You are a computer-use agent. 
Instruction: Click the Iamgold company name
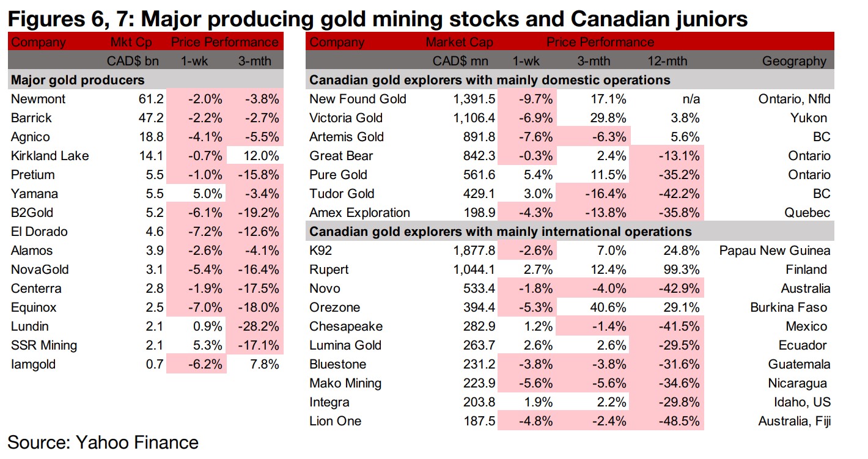tap(33, 364)
